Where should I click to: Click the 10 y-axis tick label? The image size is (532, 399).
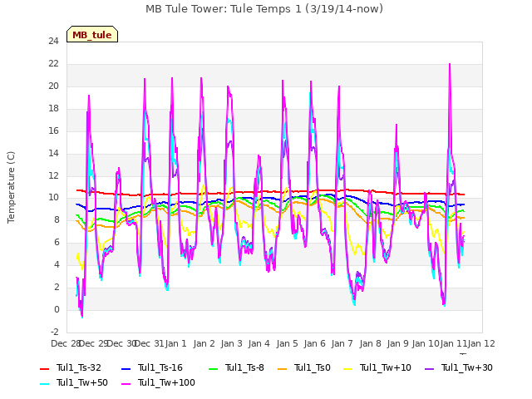click(53, 198)
